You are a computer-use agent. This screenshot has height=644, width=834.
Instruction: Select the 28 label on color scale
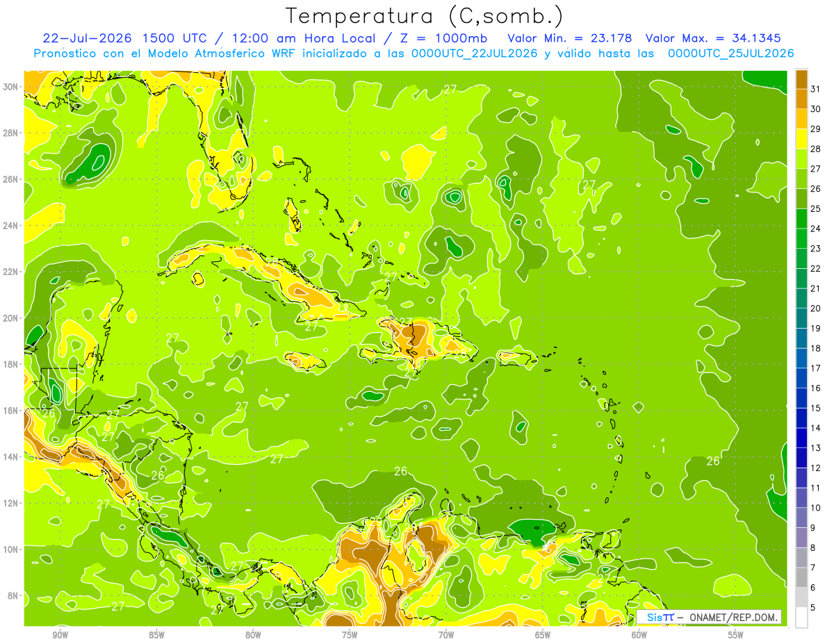tap(816, 148)
